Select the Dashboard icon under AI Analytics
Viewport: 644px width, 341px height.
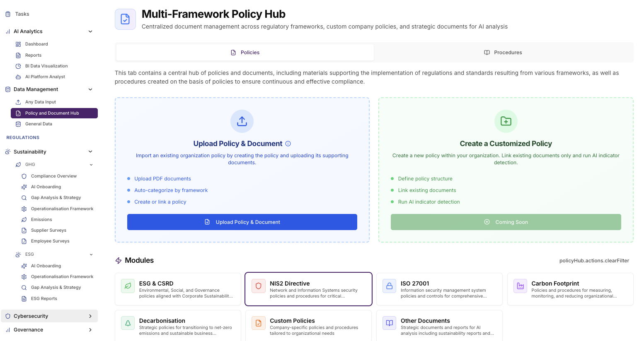[18, 44]
